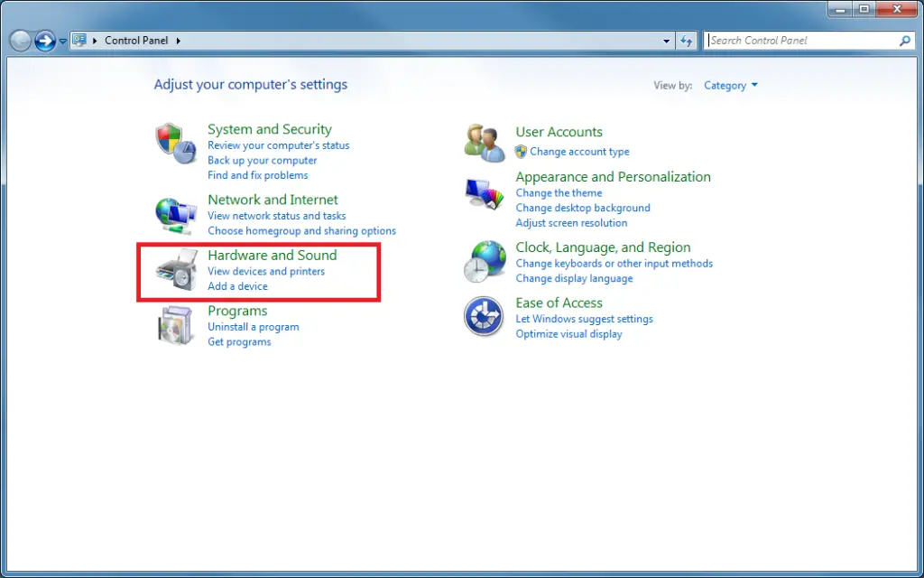
Task: Expand the address bar history dropdown
Action: pos(667,41)
